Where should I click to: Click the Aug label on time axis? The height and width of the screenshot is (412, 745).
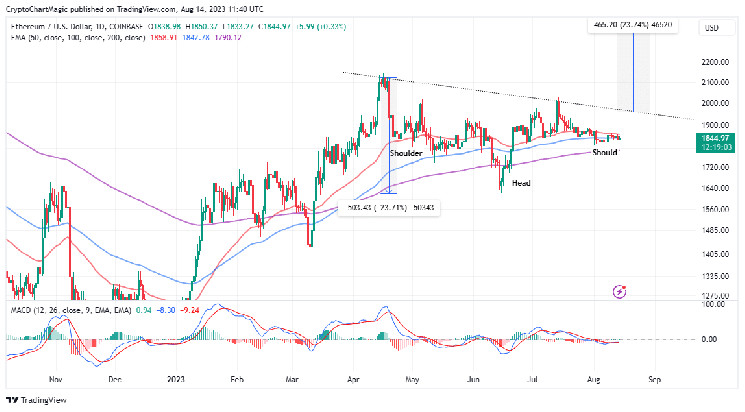596,379
